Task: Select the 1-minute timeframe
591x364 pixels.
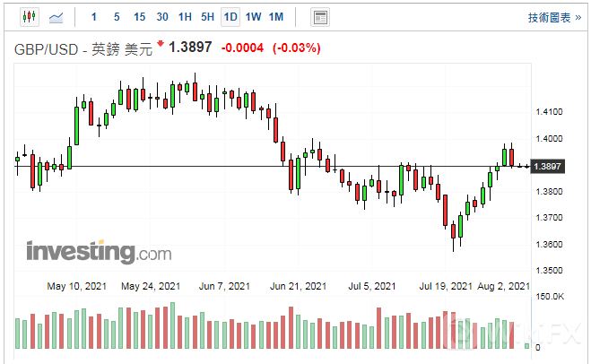Action: point(94,17)
